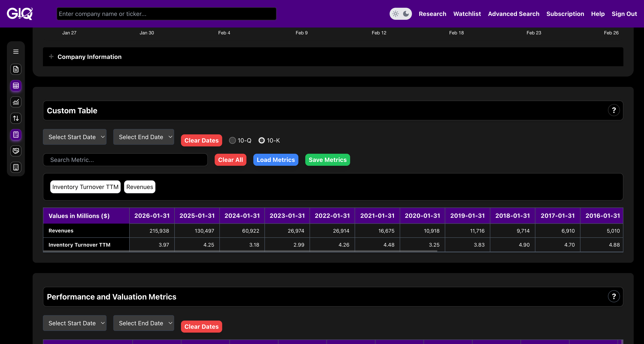Click the Search Metric input field
This screenshot has height=344, width=644.
(x=125, y=160)
